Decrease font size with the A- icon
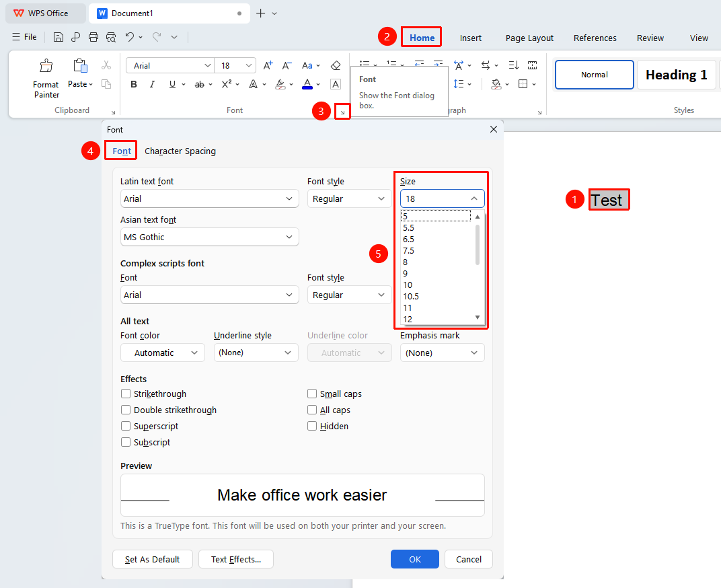 [287, 66]
